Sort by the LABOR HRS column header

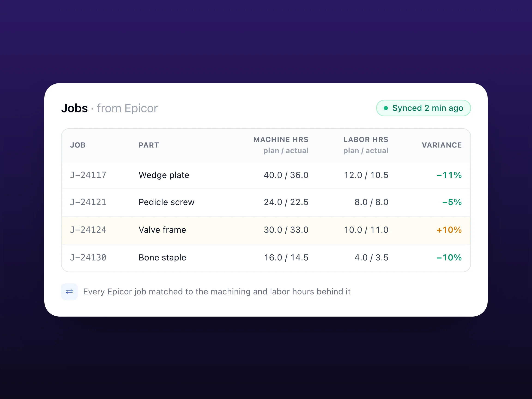366,139
